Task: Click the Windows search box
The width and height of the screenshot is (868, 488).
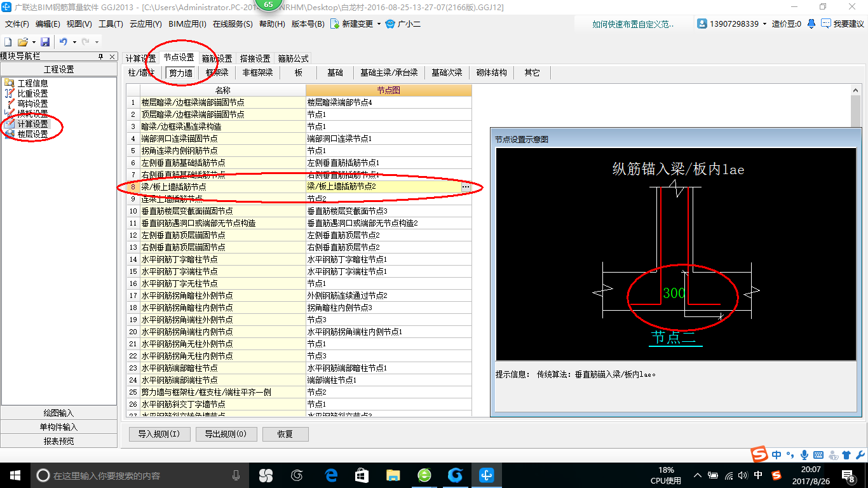Action: [140, 475]
